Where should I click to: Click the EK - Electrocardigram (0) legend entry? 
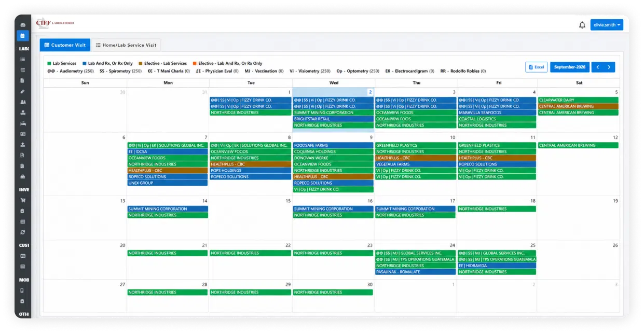coord(410,71)
